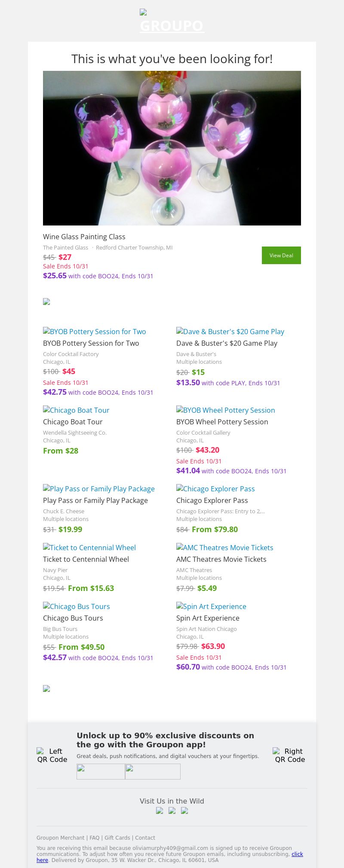Open the second app store badge
This screenshot has width=344, height=868.
click(x=153, y=771)
